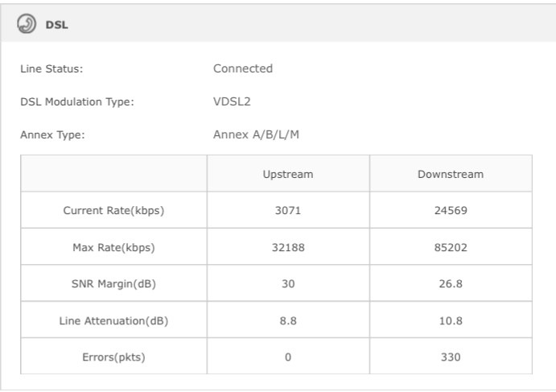Select the SNR Margin(dB) row label
556x392 pixels.
tap(113, 284)
